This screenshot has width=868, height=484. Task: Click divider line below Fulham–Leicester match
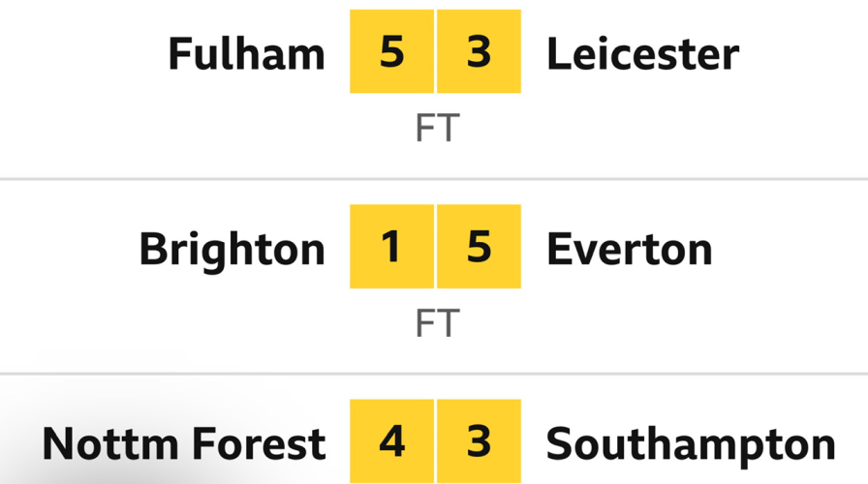point(434,179)
